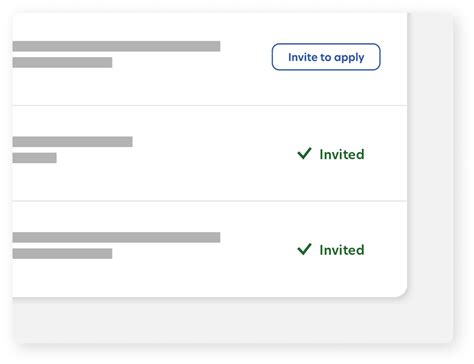Click the gray panel strip right of the card
474x364 pixels.
click(430, 167)
